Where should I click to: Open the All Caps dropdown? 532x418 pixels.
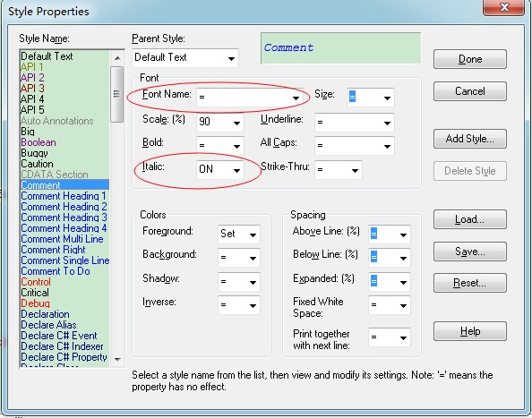tap(354, 146)
